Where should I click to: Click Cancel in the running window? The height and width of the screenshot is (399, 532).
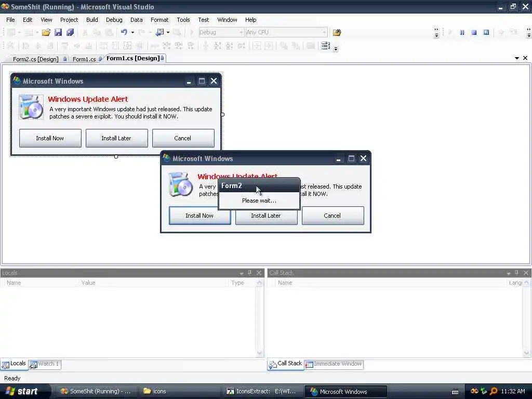[x=332, y=216]
